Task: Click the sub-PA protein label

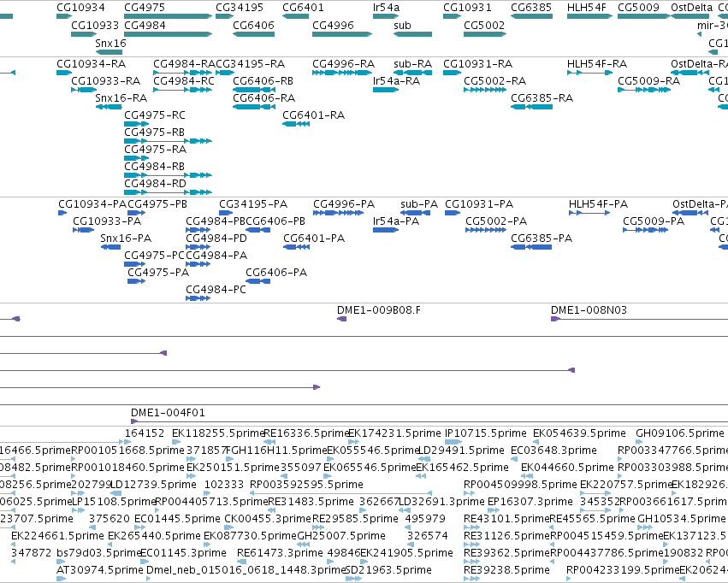Action: 419,204
